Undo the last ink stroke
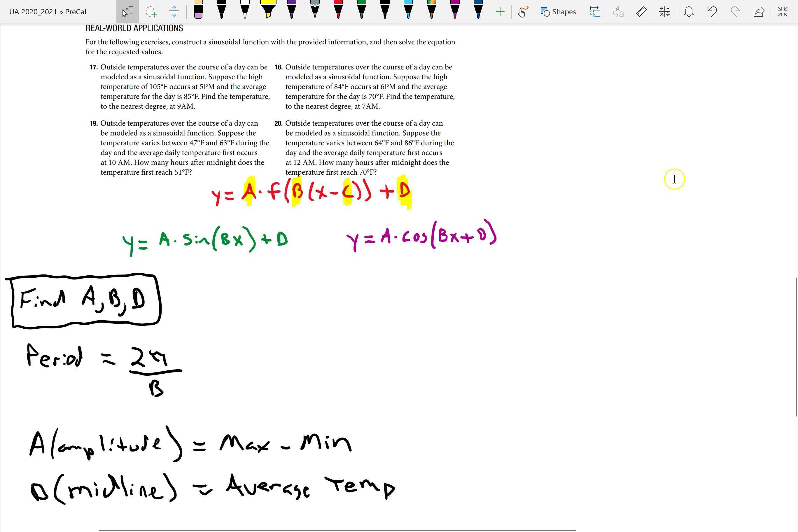The width and height of the screenshot is (798, 532). click(x=712, y=12)
